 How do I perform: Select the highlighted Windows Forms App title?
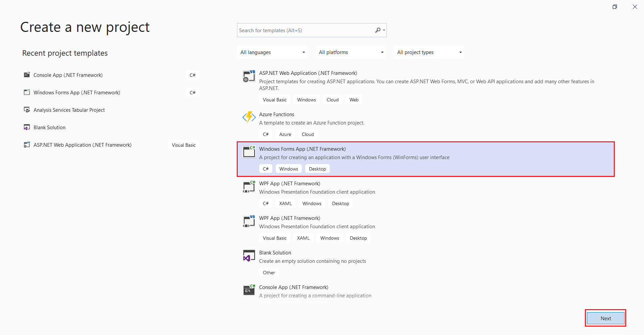tap(302, 149)
